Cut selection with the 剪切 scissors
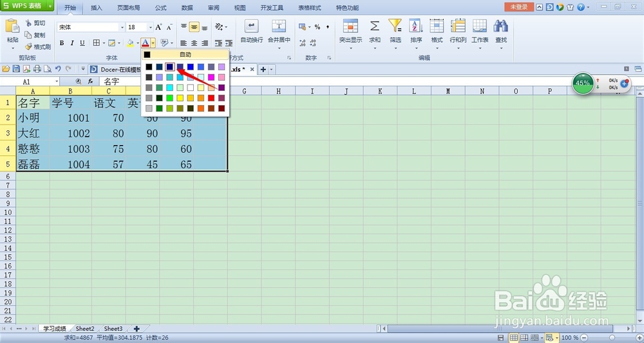The image size is (644, 343). [35, 23]
